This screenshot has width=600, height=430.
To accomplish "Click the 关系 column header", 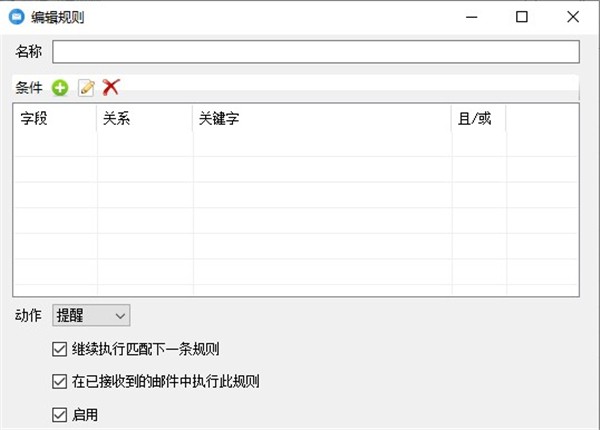I will tap(145, 119).
